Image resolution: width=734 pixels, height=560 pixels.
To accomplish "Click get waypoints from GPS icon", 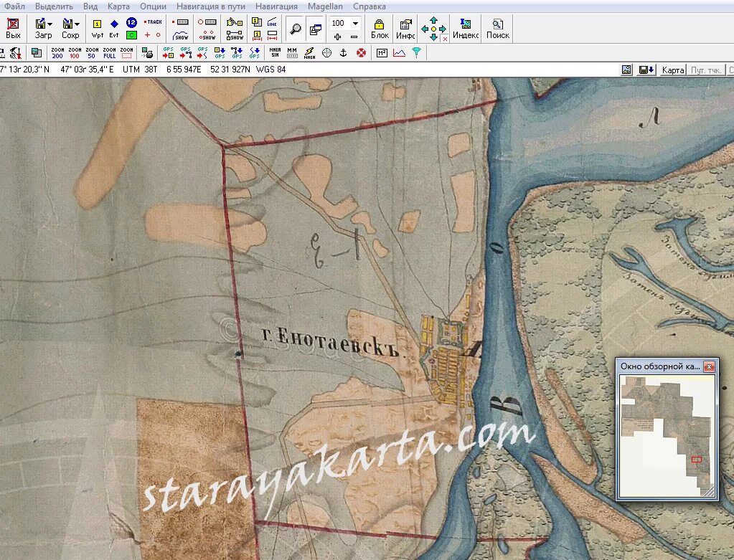I will 220,53.
